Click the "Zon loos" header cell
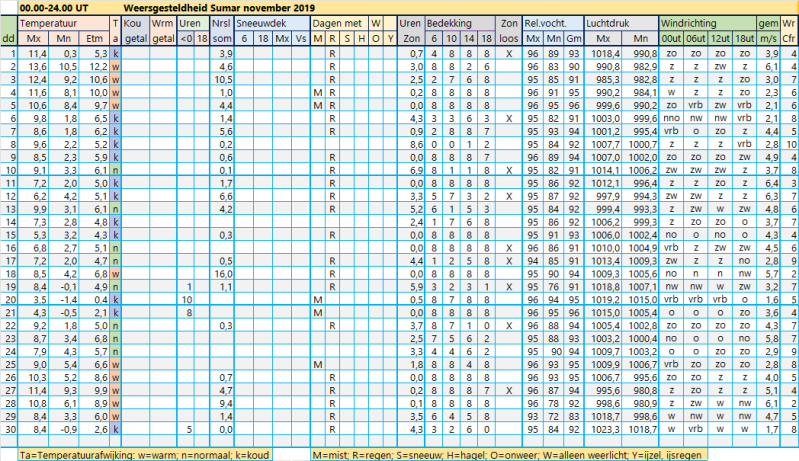This screenshot has width=799, height=461. tap(508, 29)
